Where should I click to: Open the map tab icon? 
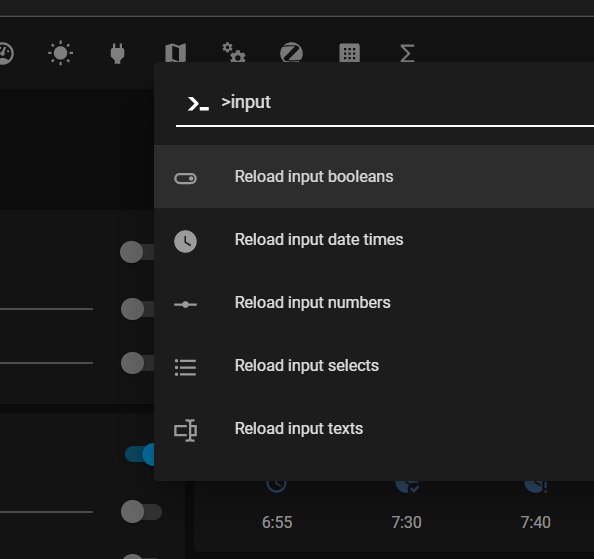(176, 53)
